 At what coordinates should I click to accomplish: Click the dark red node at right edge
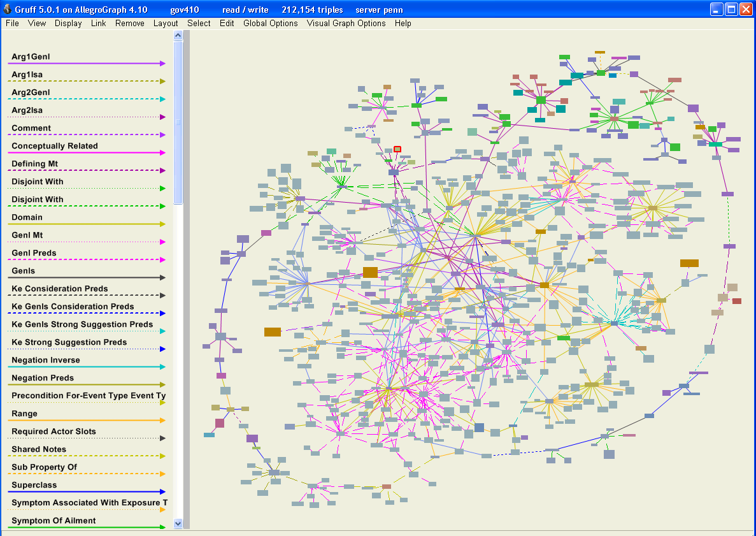[x=737, y=301]
